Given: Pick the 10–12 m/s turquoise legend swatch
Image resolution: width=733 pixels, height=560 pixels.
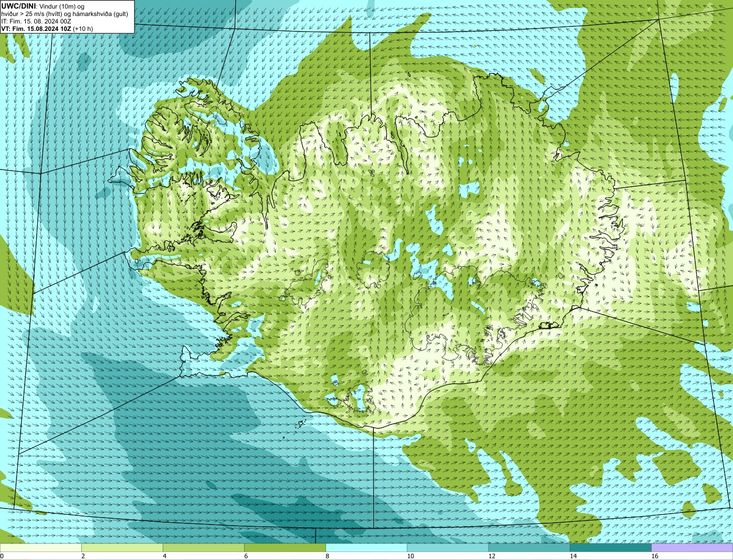Looking at the screenshot, I should (x=448, y=548).
